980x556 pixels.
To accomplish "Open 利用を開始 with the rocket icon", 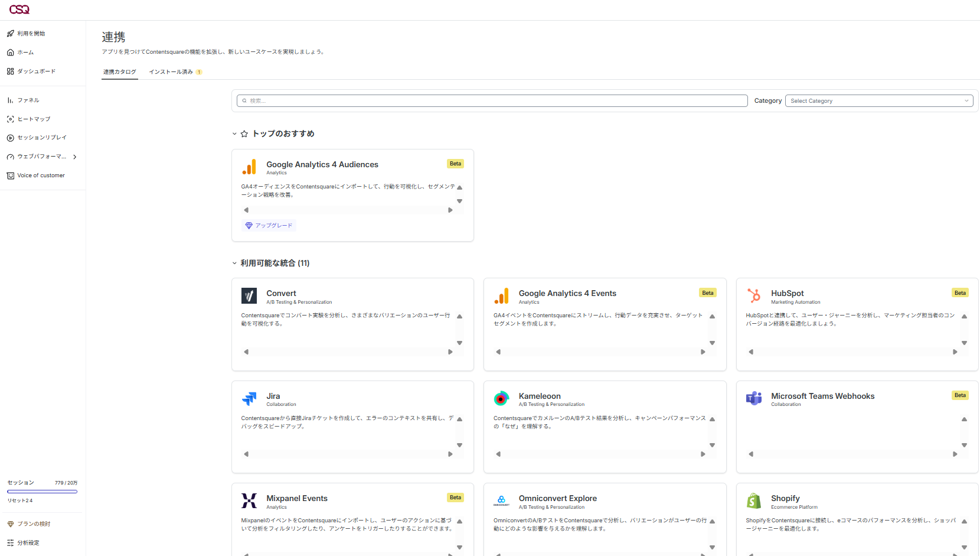I will [x=26, y=34].
